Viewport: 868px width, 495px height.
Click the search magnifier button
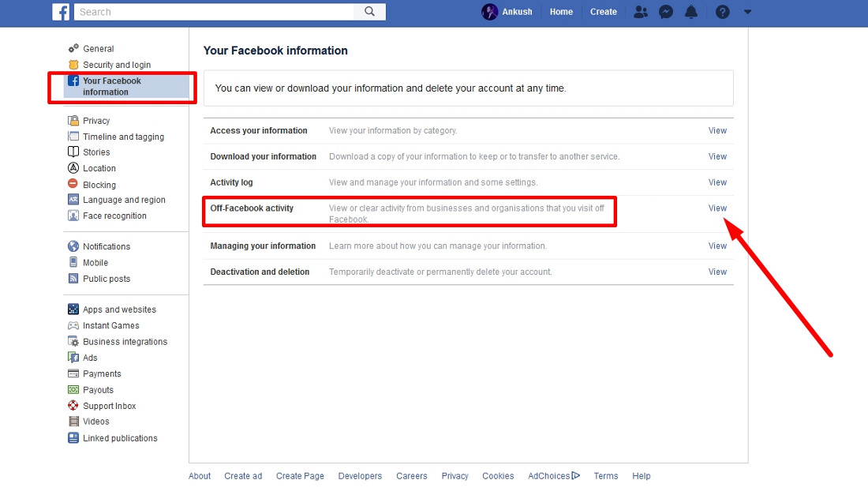[x=369, y=12]
